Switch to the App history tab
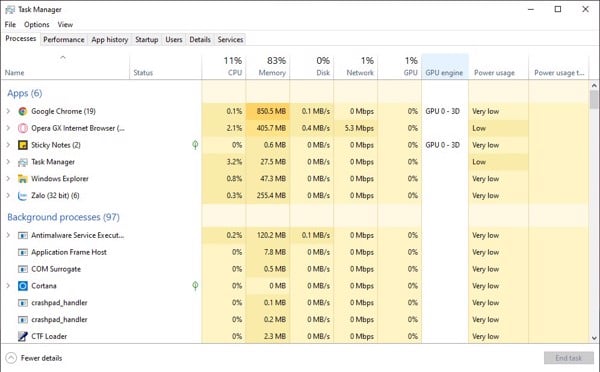 click(109, 39)
